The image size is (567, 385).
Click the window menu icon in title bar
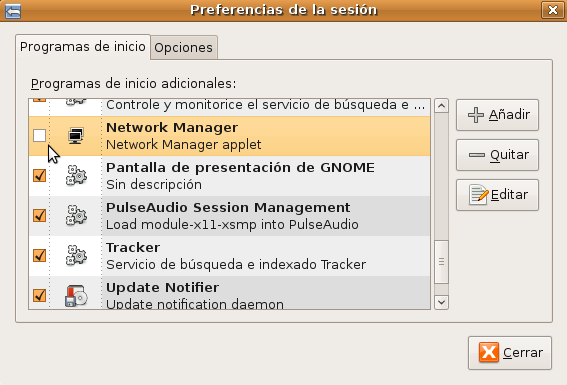pyautogui.click(x=13, y=10)
